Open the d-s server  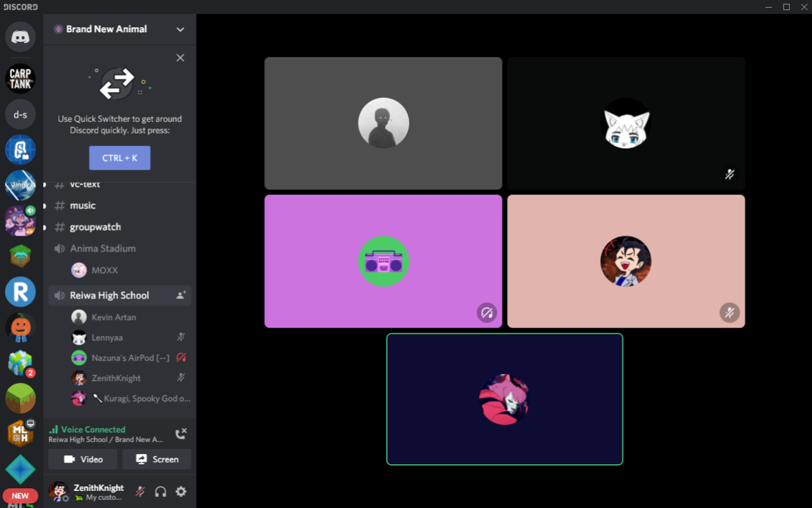coord(20,114)
